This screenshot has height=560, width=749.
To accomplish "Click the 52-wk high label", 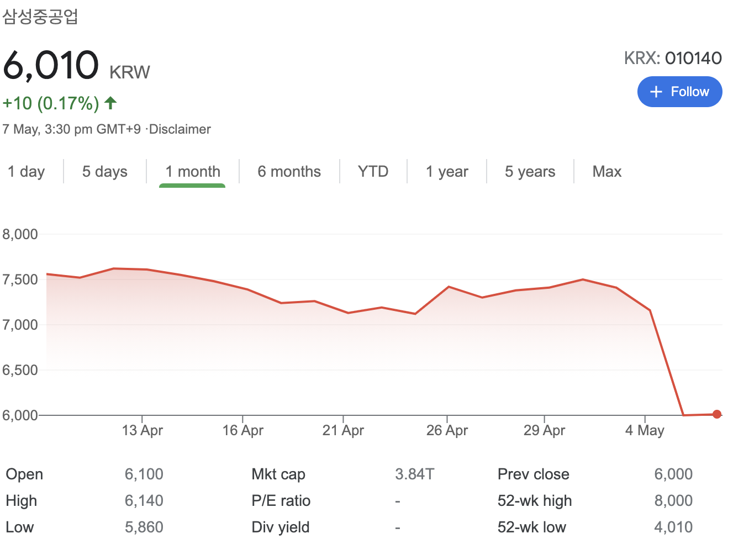I will tap(535, 500).
